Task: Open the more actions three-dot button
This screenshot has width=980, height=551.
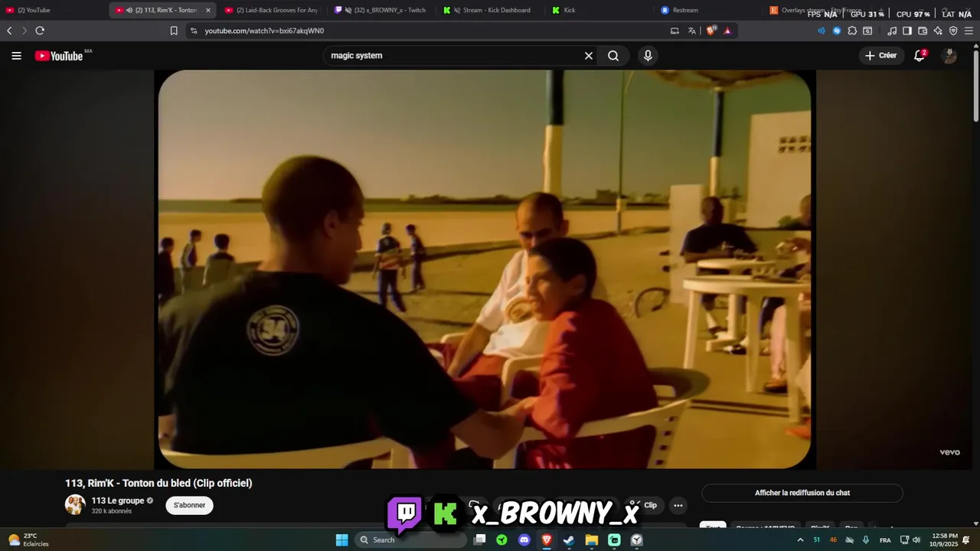Action: (x=678, y=505)
